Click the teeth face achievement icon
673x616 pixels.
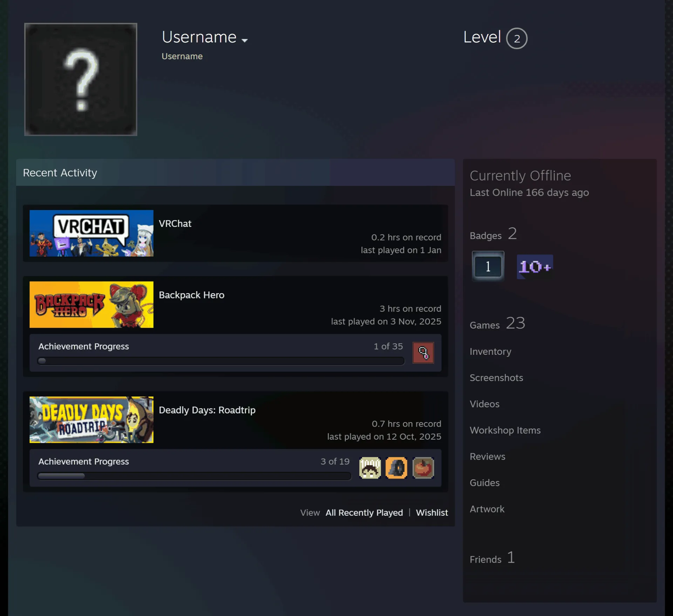(x=370, y=468)
